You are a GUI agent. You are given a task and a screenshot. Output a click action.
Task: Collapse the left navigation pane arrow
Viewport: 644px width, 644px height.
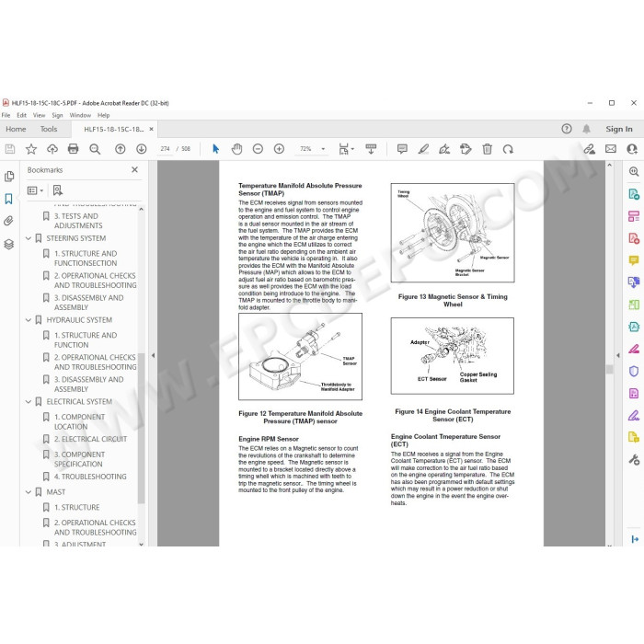point(154,356)
